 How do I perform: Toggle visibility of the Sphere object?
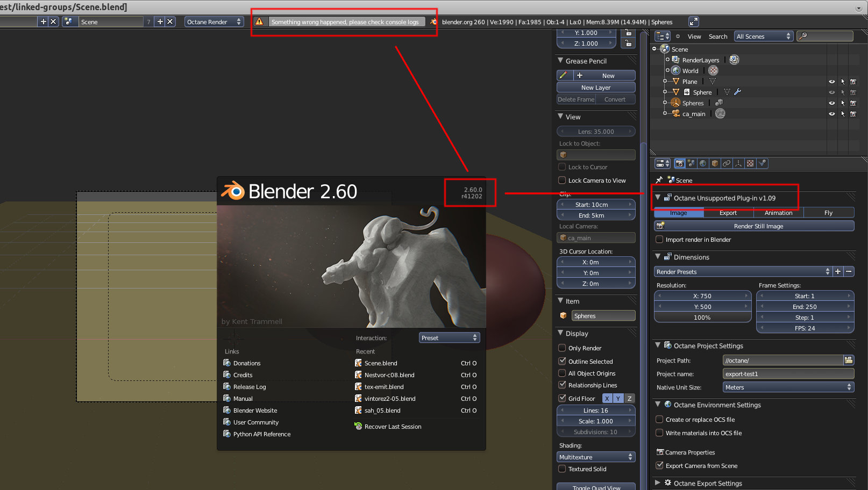832,92
